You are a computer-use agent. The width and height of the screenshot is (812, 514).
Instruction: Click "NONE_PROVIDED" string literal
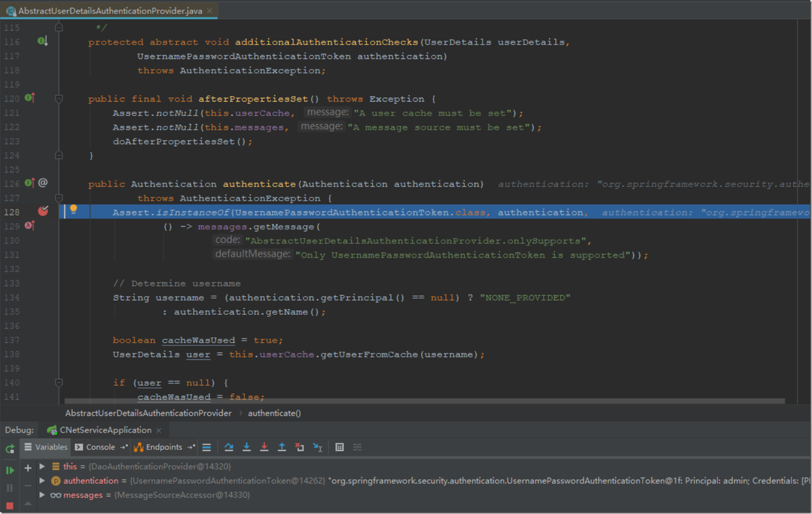(525, 297)
